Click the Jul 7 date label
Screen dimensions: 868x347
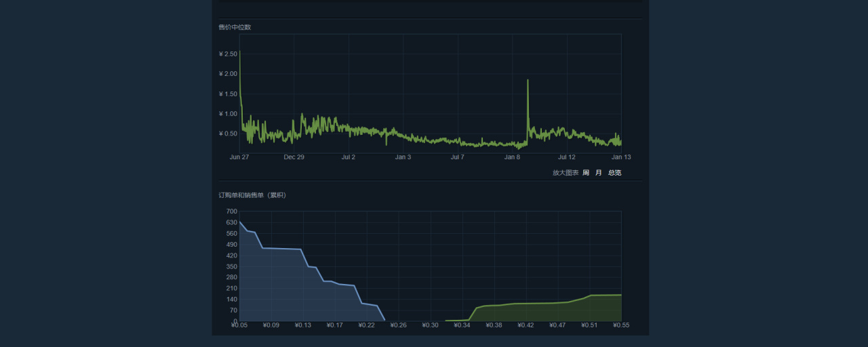(x=458, y=157)
